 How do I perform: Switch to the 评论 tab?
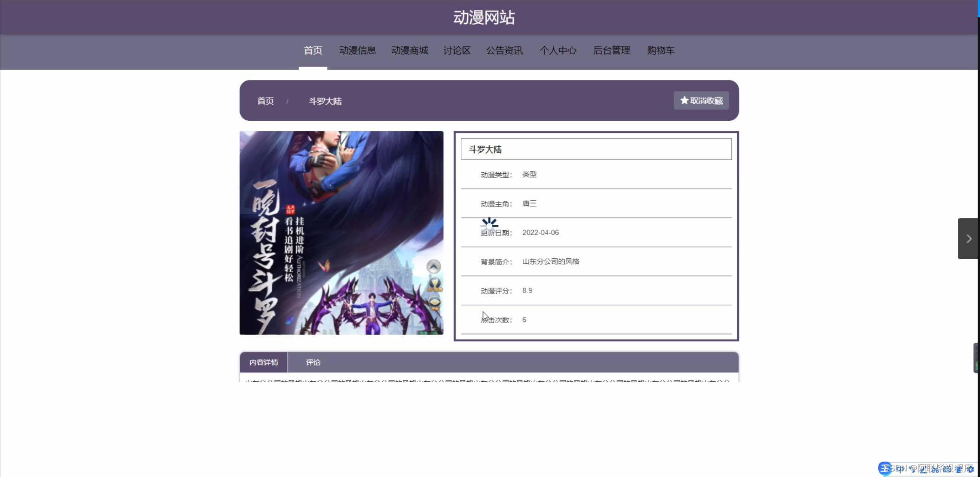pyautogui.click(x=313, y=362)
